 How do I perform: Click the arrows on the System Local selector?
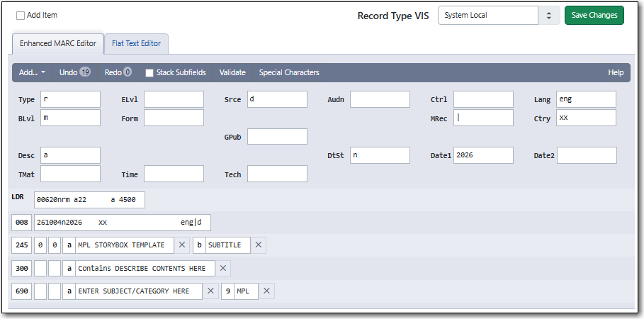(549, 15)
